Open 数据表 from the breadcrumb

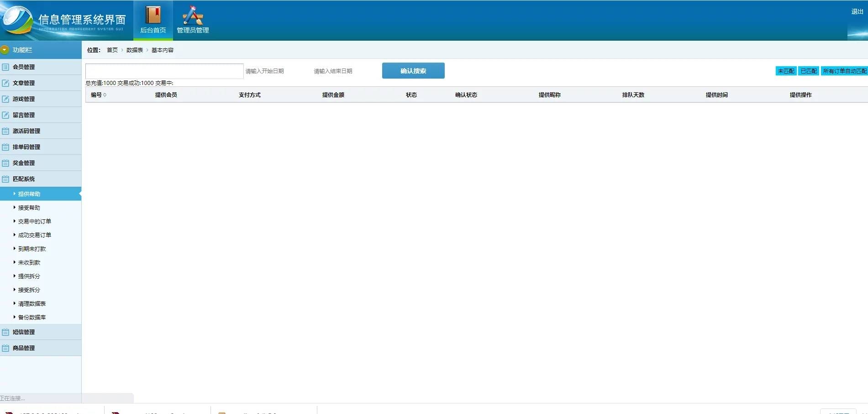pyautogui.click(x=133, y=50)
